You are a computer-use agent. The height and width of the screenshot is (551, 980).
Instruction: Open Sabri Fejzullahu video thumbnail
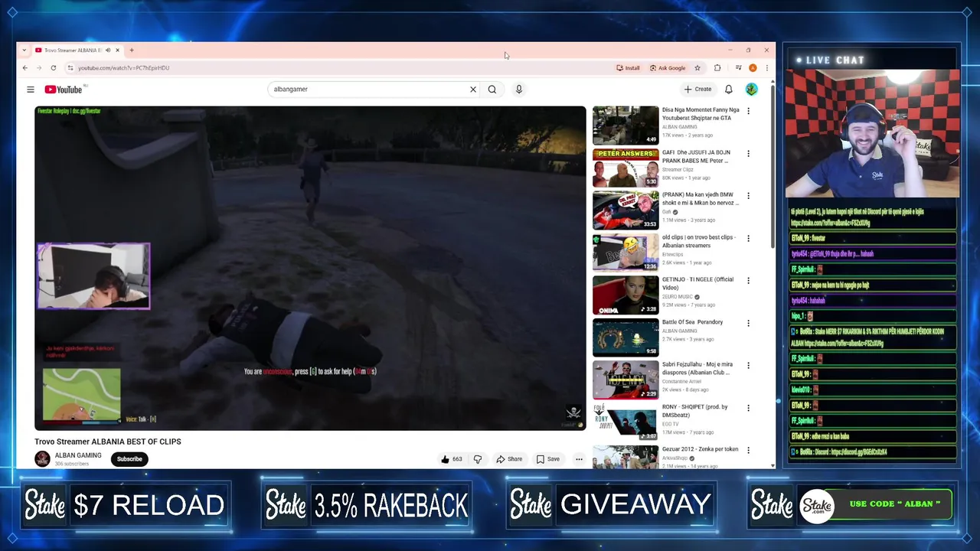(x=626, y=380)
